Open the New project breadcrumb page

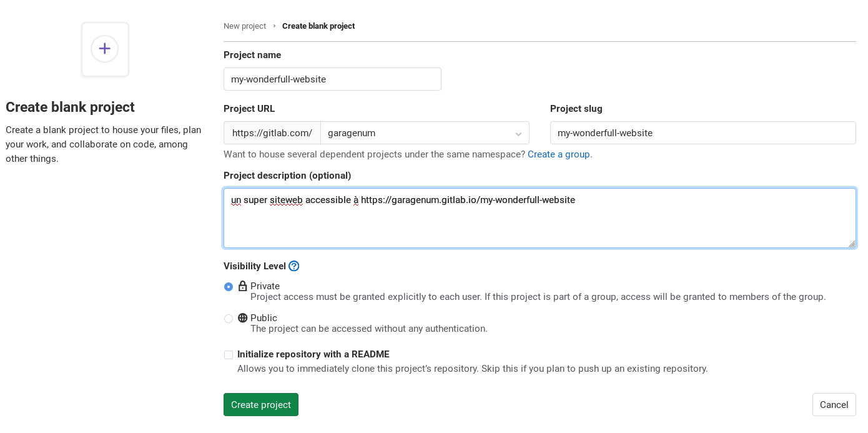click(245, 26)
